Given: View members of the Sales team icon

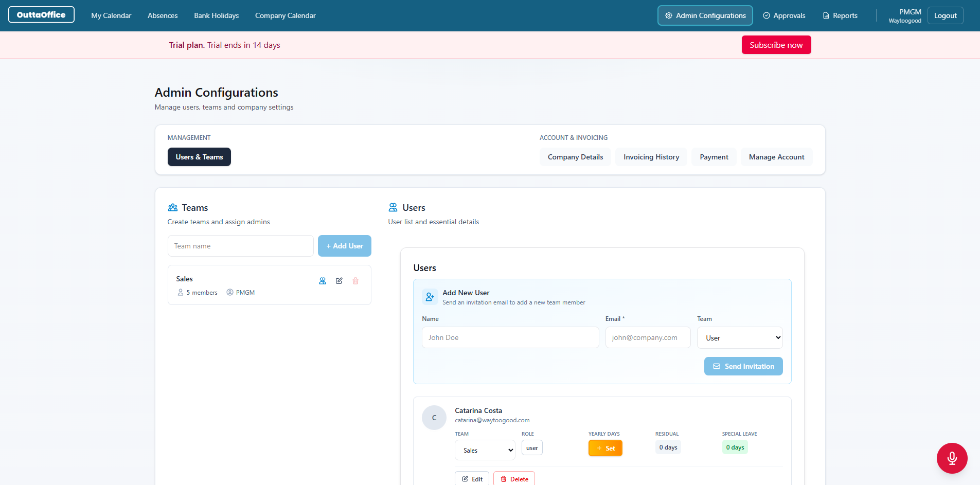Looking at the screenshot, I should click(x=323, y=281).
